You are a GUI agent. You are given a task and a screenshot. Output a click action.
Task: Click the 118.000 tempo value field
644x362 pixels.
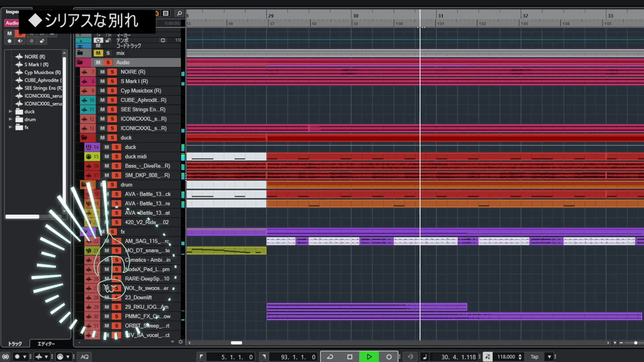click(x=506, y=357)
